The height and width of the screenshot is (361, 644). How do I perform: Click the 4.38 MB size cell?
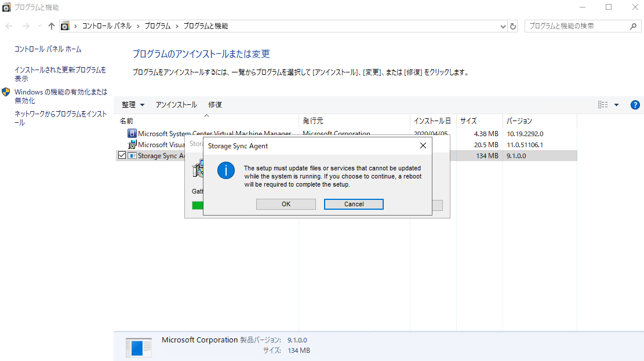pos(486,134)
